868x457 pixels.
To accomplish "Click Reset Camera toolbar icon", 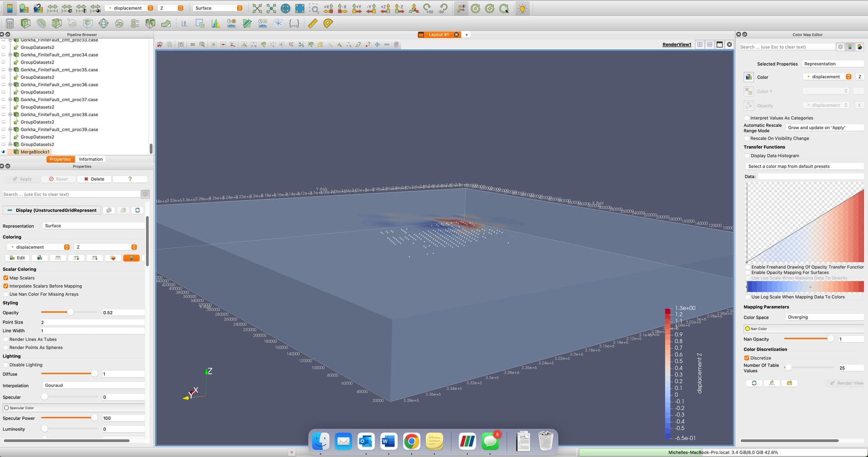I will pos(257,8).
